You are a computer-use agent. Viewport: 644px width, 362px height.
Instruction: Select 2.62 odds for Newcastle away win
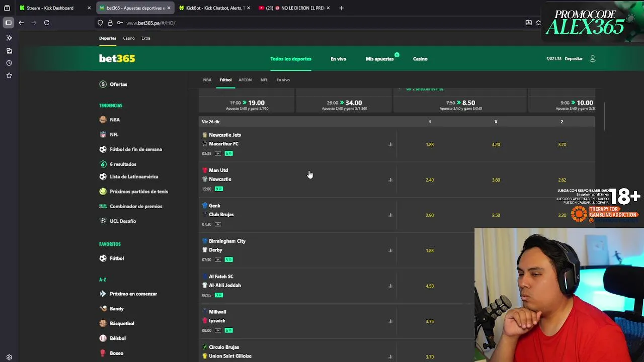(562, 180)
